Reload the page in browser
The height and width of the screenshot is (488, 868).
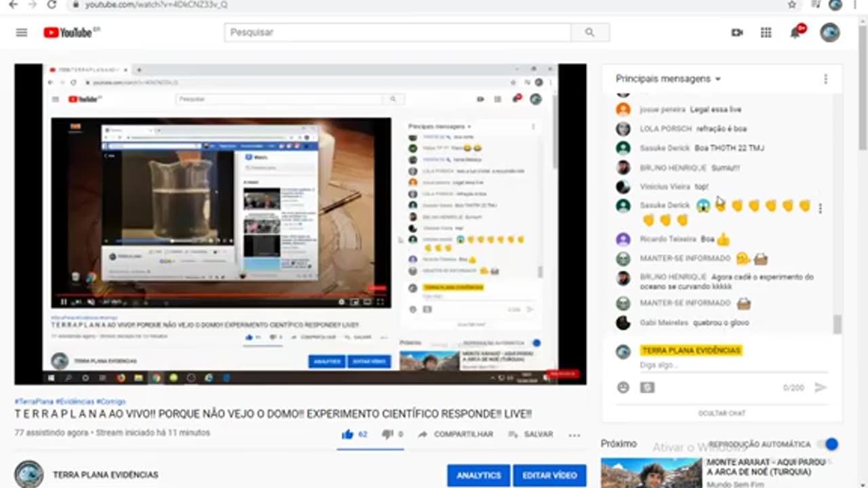pyautogui.click(x=52, y=4)
